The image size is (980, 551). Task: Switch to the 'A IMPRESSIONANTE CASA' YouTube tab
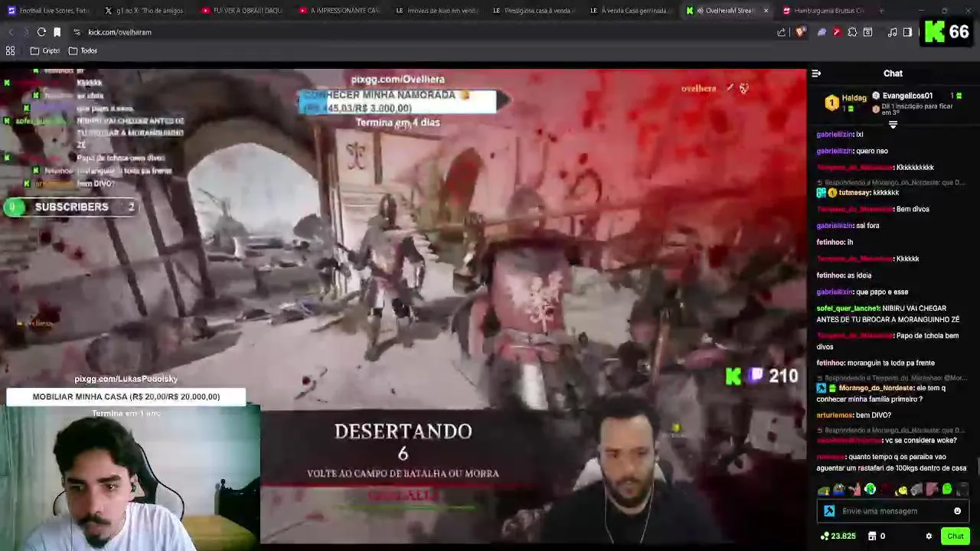340,11
